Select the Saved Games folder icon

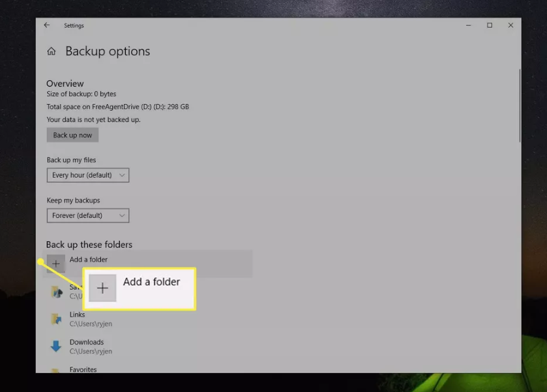tap(57, 292)
